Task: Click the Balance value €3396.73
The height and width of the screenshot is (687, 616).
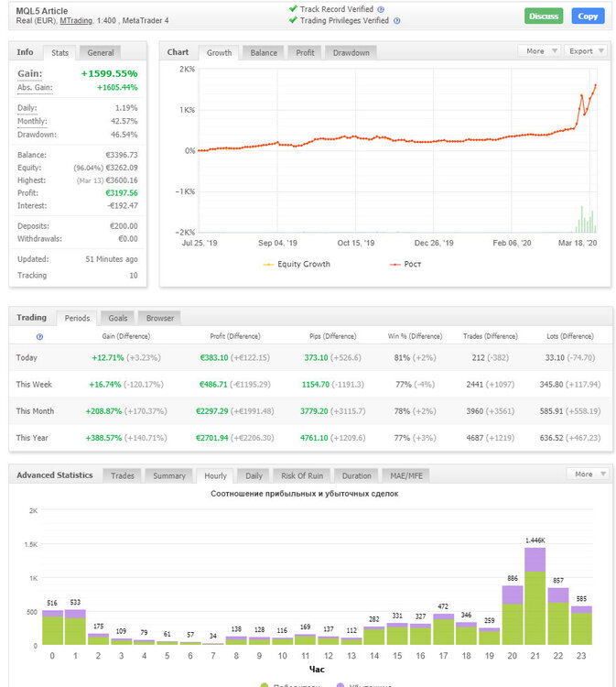Action: click(x=122, y=155)
